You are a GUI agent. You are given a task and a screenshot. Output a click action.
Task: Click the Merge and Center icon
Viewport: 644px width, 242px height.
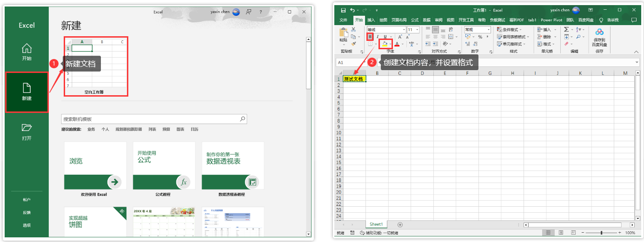pos(450,37)
